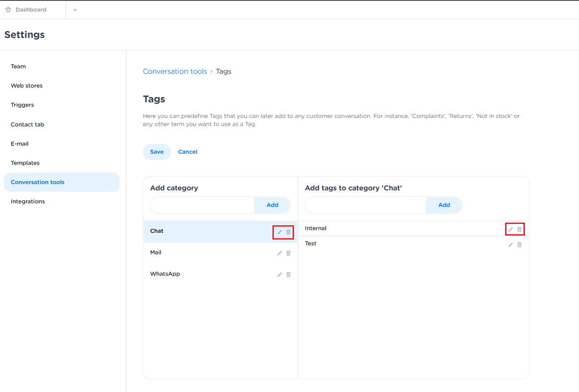Delete the Test tag
Screen dimensions: 579x392
point(519,244)
